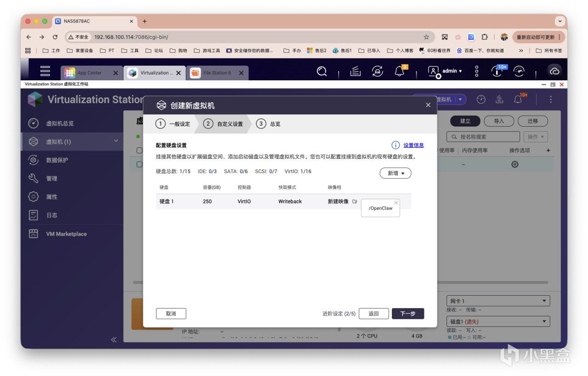The image size is (588, 376).
Task: Close the /OpenClaw path tooltip
Action: coord(396,202)
